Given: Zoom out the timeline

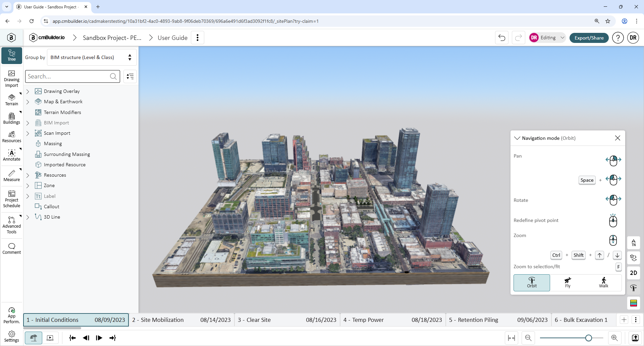Looking at the screenshot, I should [x=528, y=338].
